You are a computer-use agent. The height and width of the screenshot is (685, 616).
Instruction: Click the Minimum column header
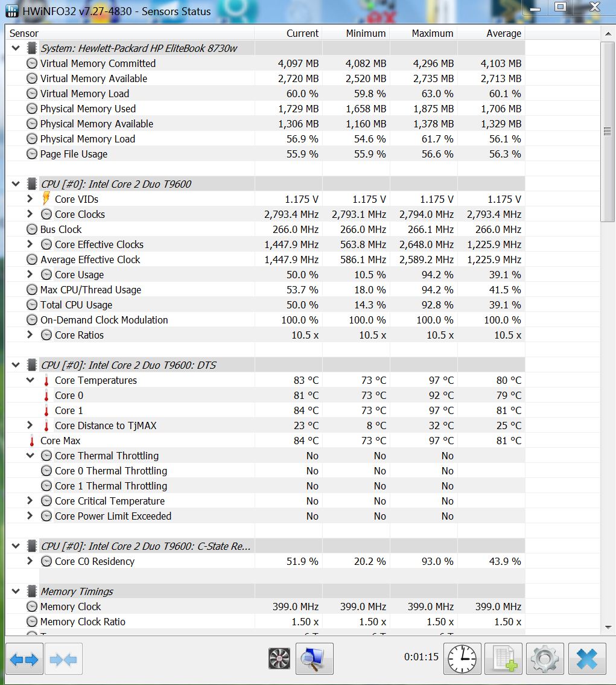(x=356, y=33)
